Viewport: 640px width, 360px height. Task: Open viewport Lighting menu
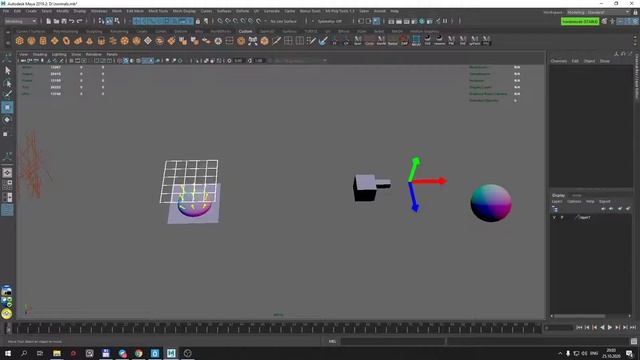tap(59, 54)
